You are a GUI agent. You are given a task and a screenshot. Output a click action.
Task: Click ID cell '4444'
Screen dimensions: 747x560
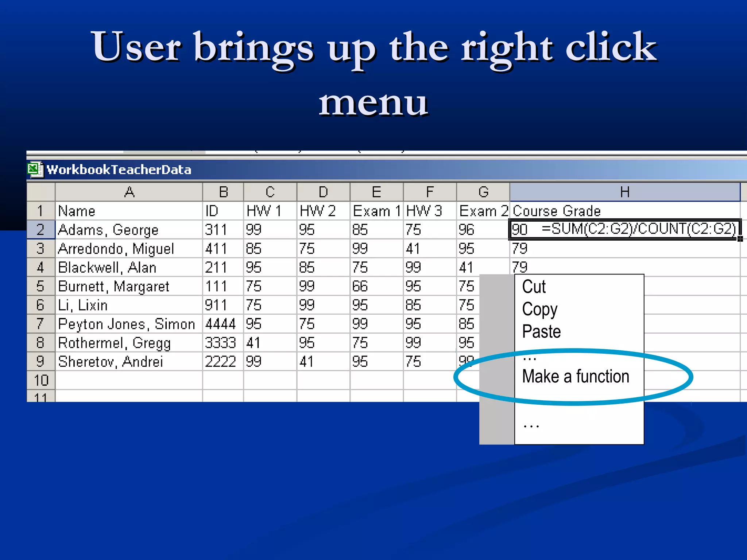(x=223, y=324)
